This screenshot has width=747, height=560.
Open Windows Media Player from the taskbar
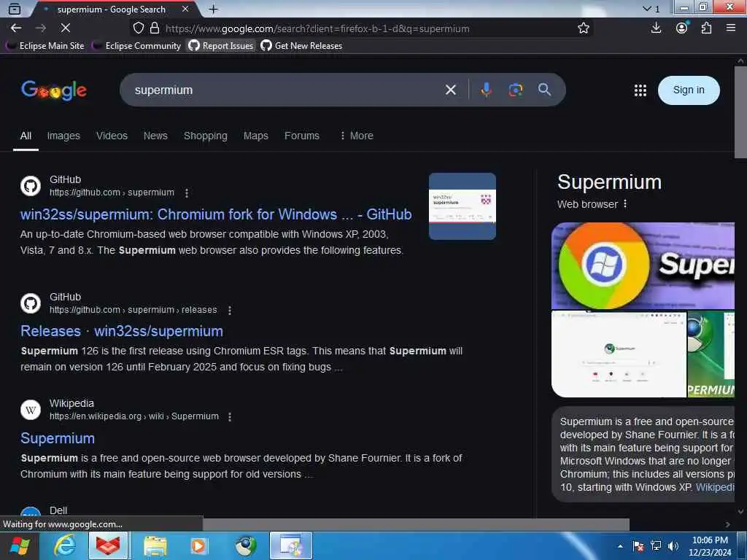[x=200, y=545]
